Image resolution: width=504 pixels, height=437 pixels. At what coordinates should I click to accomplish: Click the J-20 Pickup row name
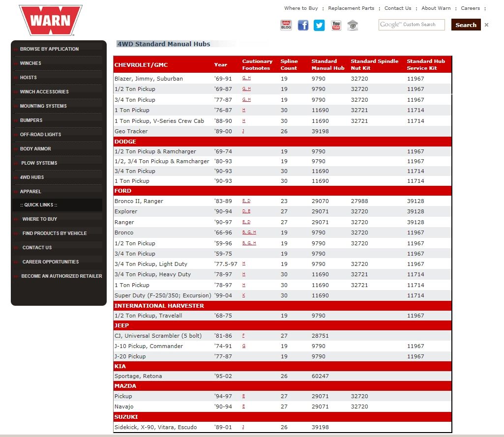130,356
